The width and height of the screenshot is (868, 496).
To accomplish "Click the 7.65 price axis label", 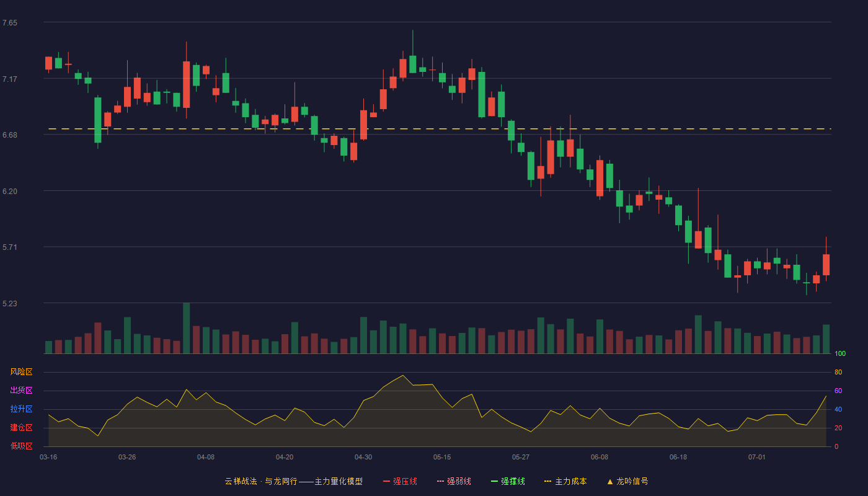I will [x=10, y=23].
